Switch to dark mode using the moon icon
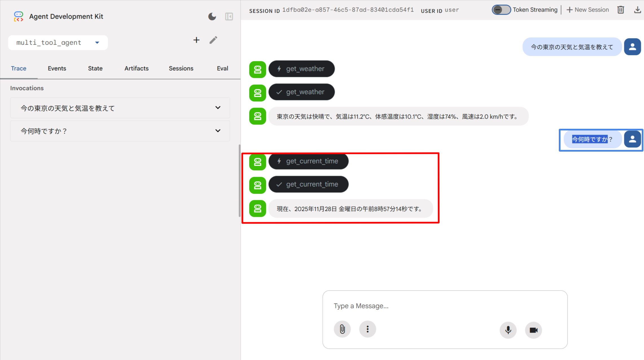Screen dimensions: 644x360 point(212,16)
